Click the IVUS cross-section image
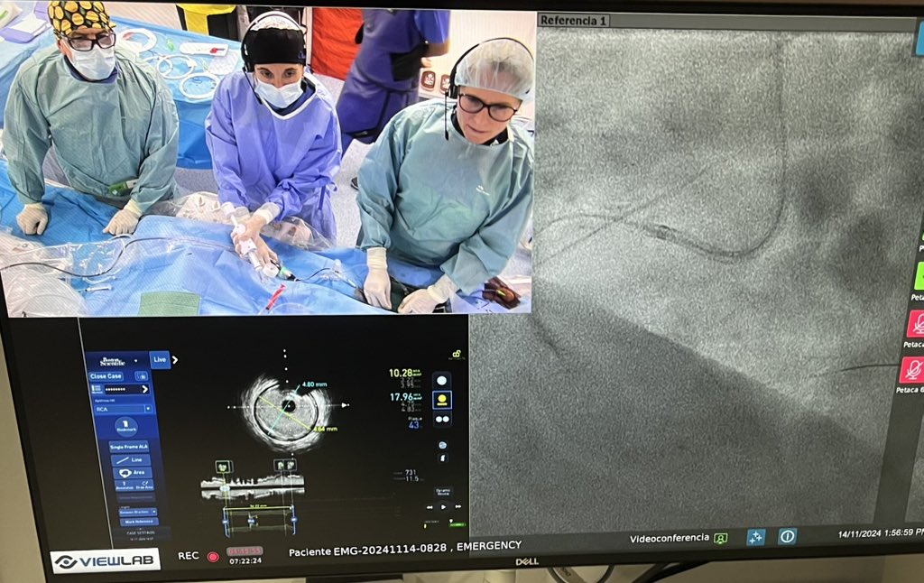This screenshot has width=924, height=583. click(x=288, y=412)
